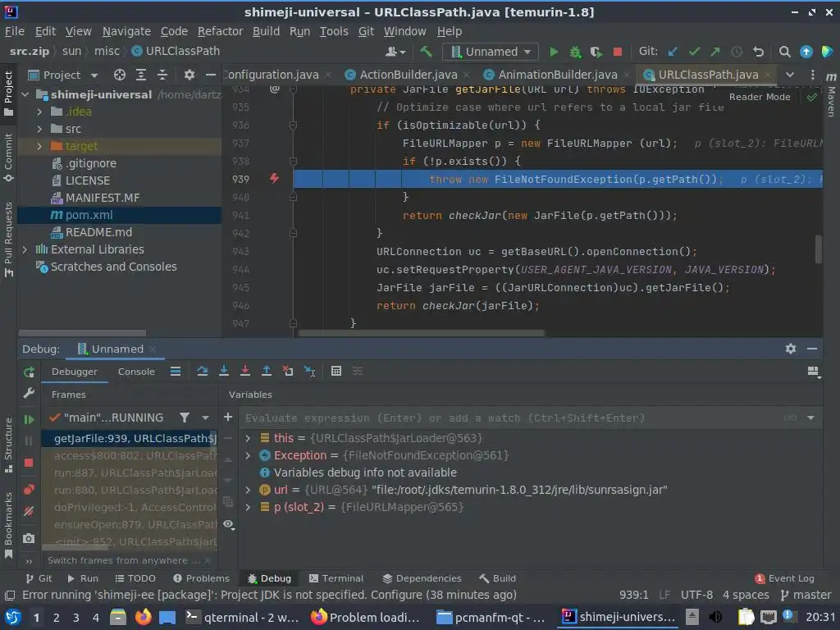
Task: Rerun debug session green icon
Action: click(x=29, y=372)
